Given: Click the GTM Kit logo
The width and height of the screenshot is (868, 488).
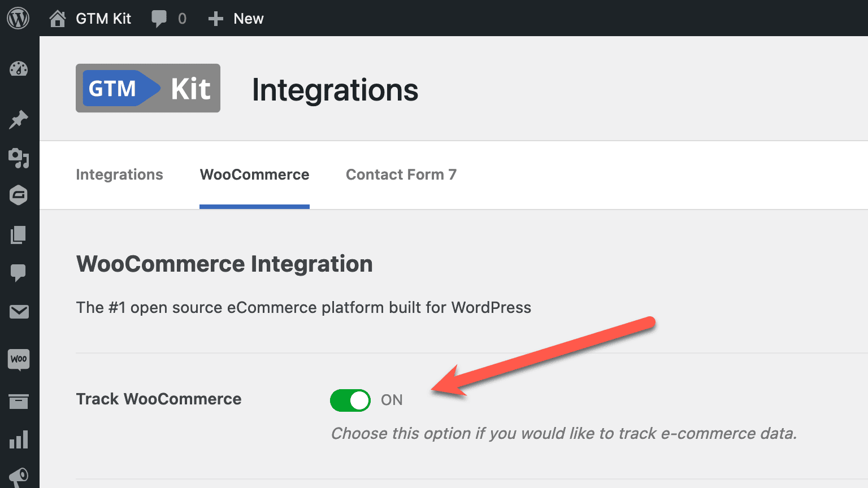Looking at the screenshot, I should [x=148, y=88].
